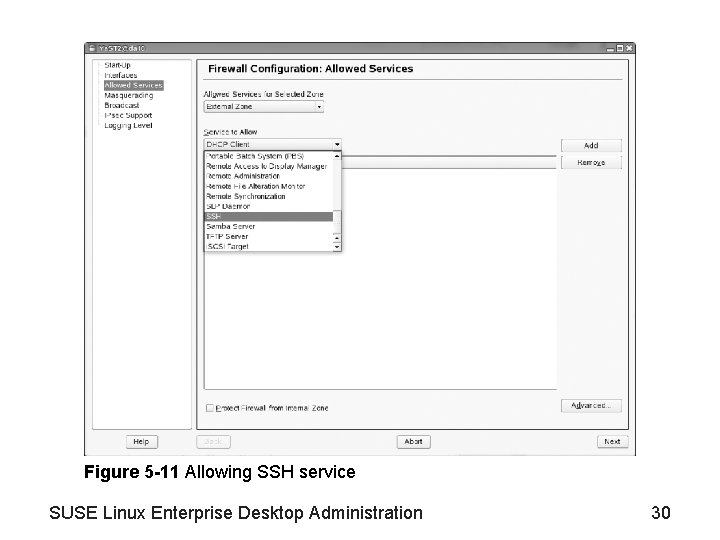Select SSH in service list
This screenshot has height=540, width=720.
pyautogui.click(x=269, y=217)
